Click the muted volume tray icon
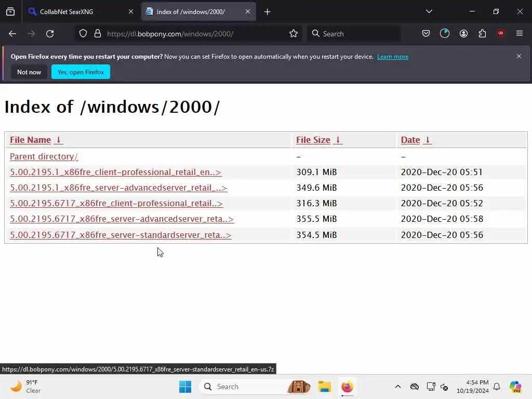532x399 pixels. tap(445, 387)
